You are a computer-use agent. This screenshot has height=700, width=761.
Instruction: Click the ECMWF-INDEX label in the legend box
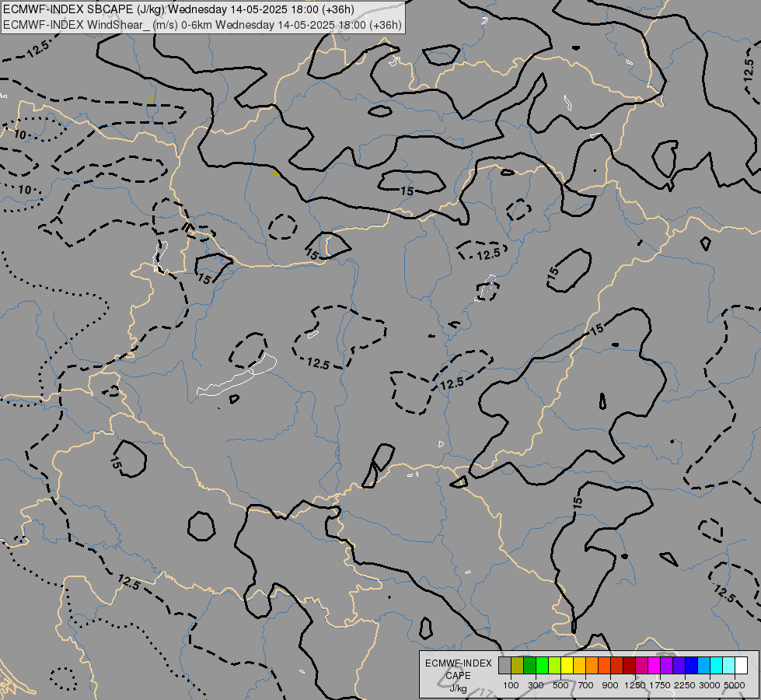(x=459, y=663)
